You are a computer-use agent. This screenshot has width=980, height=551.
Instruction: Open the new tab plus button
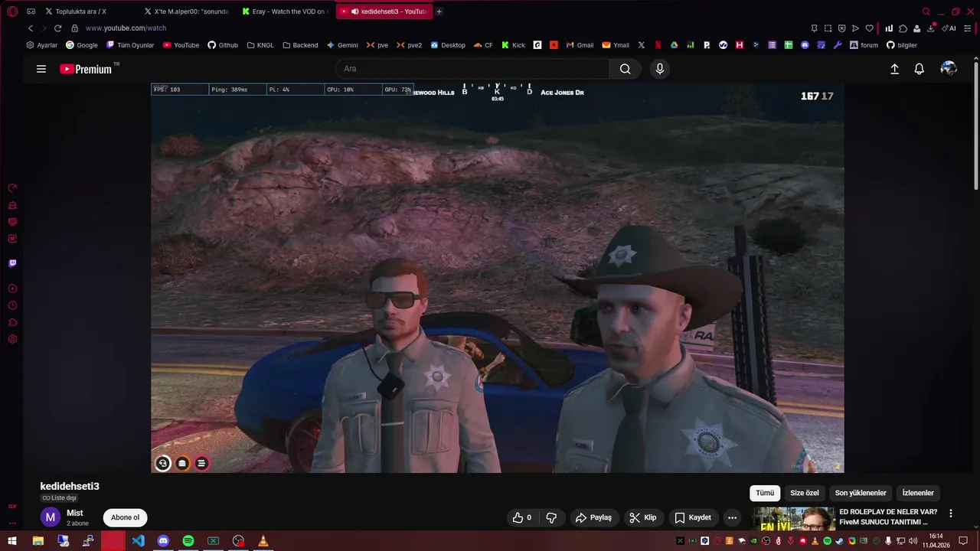(439, 11)
